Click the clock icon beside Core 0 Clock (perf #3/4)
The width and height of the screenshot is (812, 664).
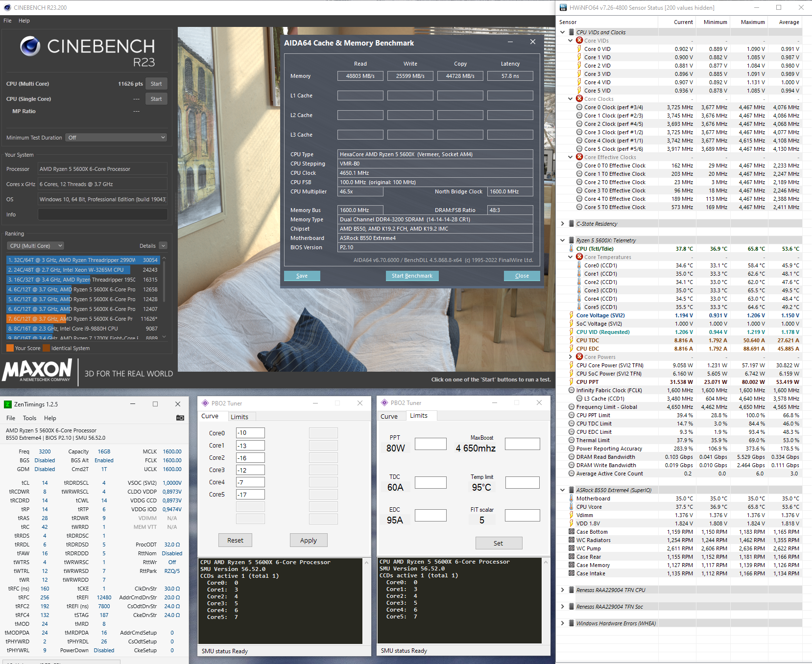579,107
